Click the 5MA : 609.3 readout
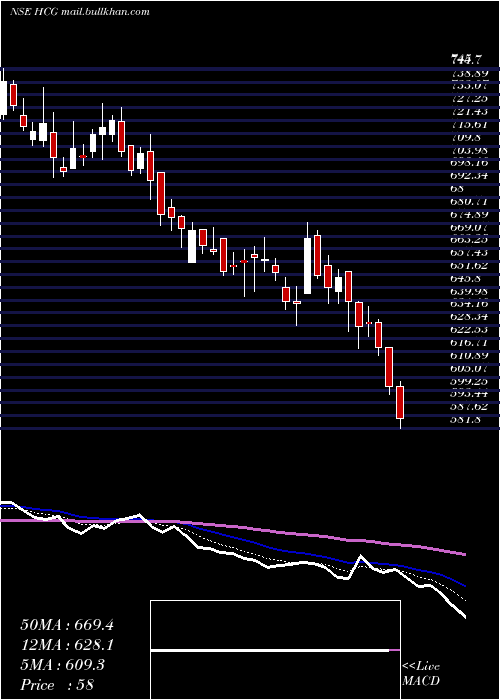Viewport: 500px width, 700px height. [62, 665]
